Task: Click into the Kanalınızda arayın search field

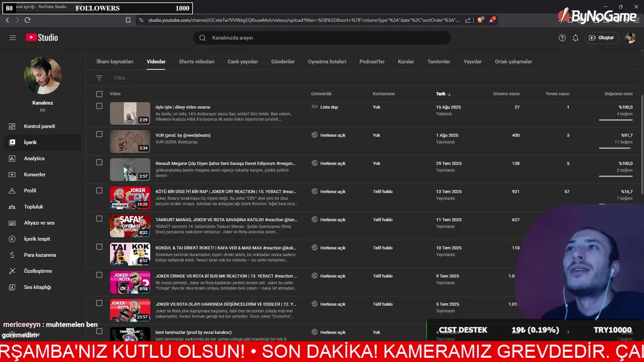Action: (x=322, y=38)
